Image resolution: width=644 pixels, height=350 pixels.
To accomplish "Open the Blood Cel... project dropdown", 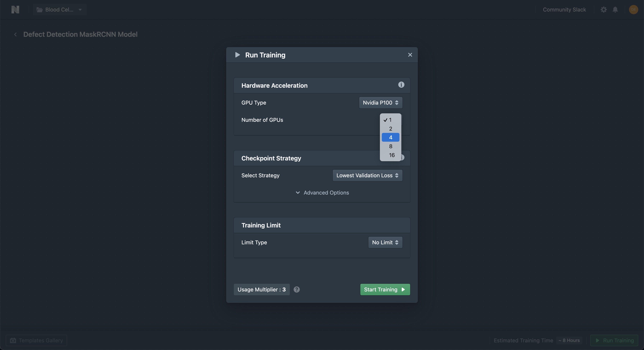I will coord(60,10).
